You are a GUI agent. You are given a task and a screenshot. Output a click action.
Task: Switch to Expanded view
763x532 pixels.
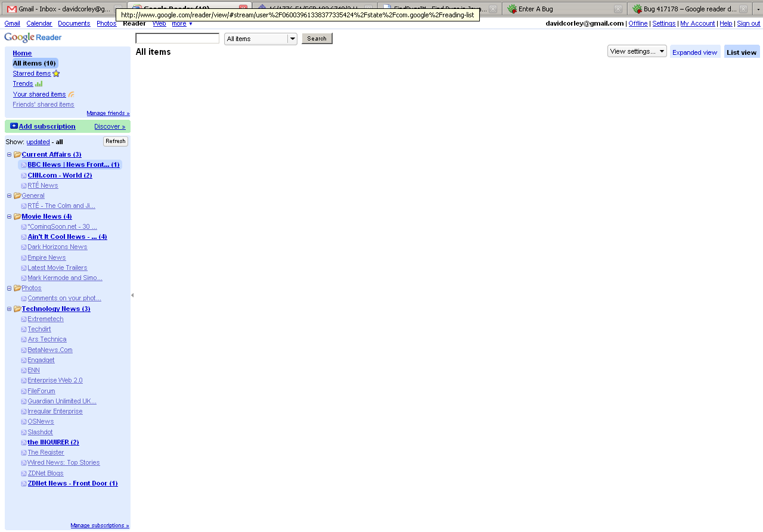(x=694, y=52)
